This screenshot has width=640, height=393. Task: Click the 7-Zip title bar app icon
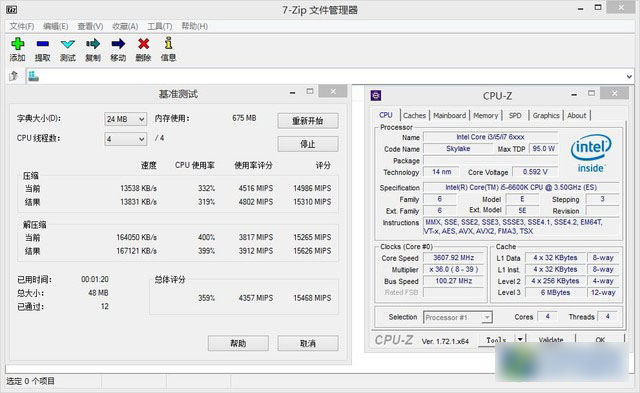[12, 10]
